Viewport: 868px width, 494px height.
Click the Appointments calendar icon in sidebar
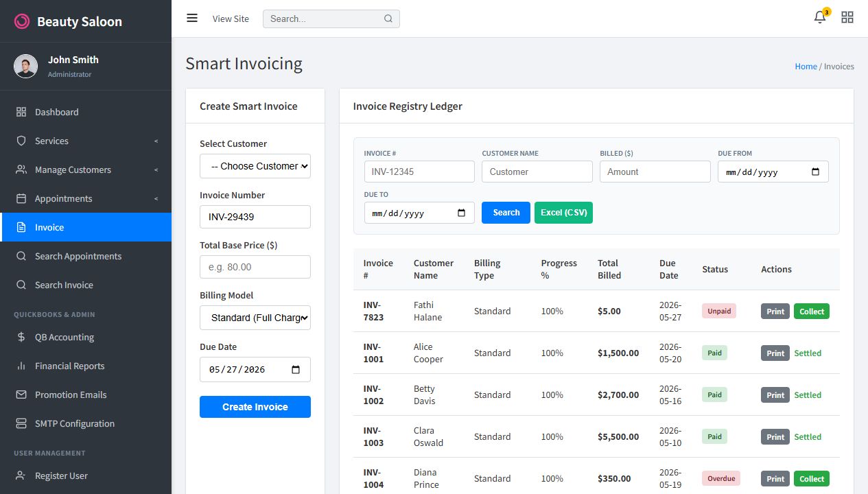pyautogui.click(x=21, y=198)
